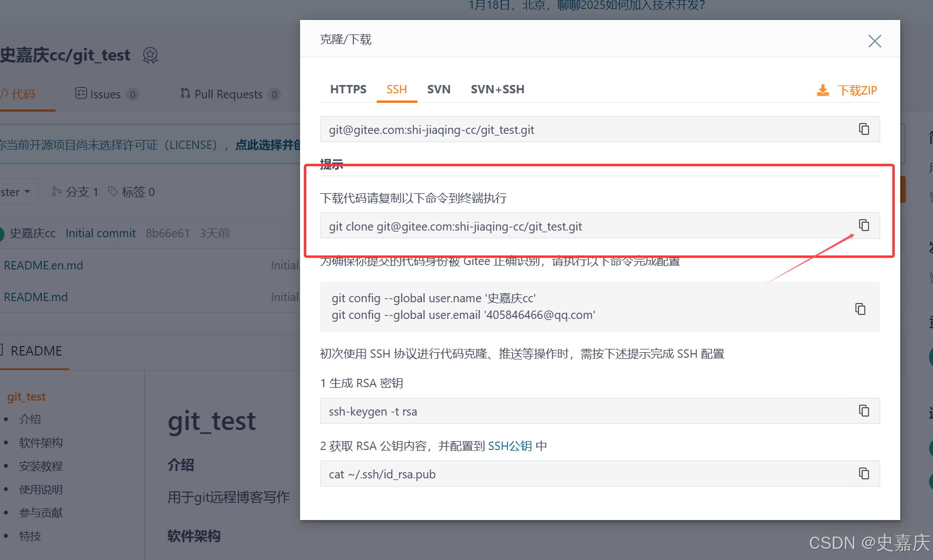Click the git clone command field

600,226
